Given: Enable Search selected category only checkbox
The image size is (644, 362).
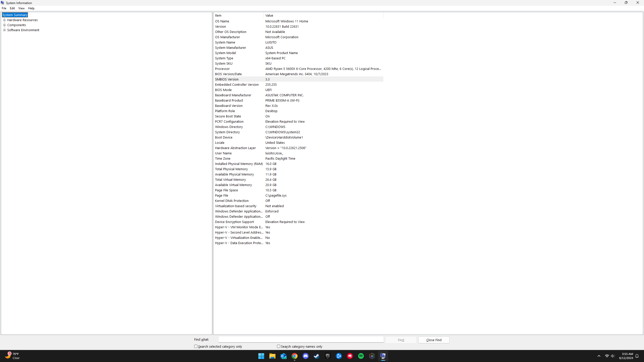Looking at the screenshot, I should (x=196, y=346).
